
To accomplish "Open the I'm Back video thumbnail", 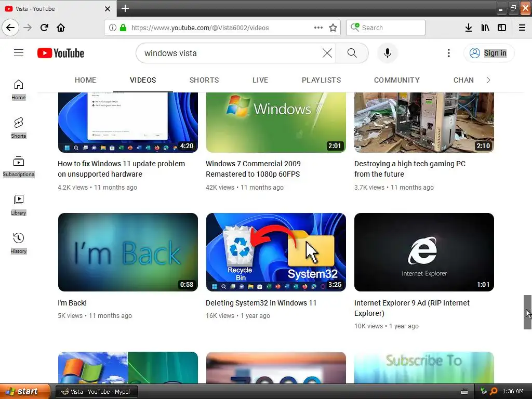I will pyautogui.click(x=128, y=252).
